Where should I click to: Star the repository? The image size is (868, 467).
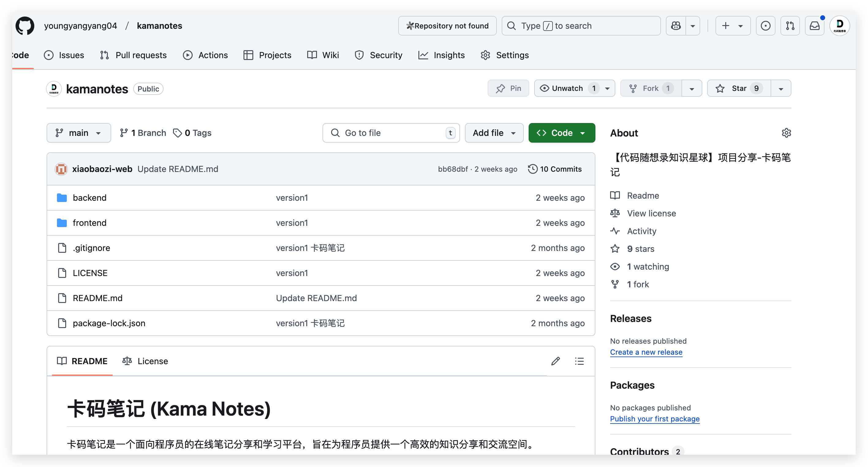click(x=739, y=88)
